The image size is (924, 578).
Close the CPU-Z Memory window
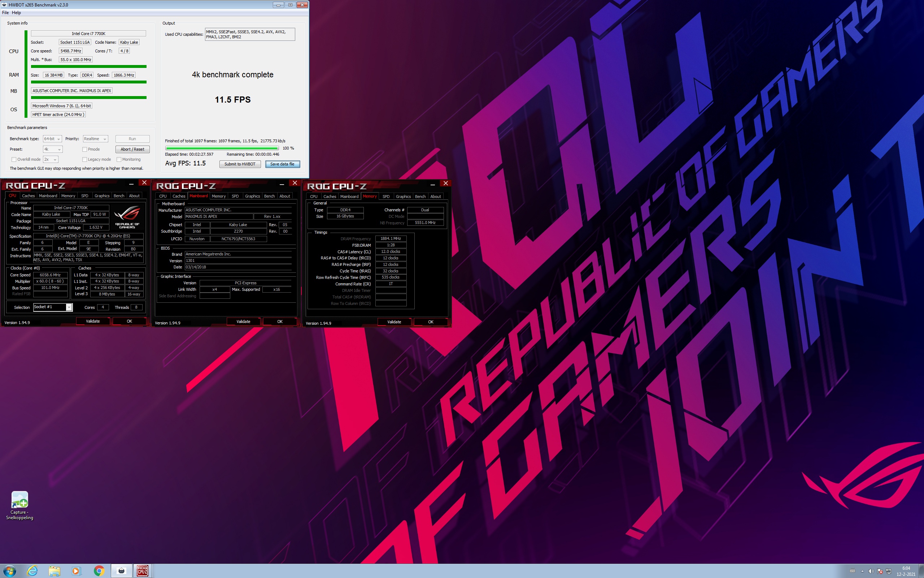(x=446, y=184)
